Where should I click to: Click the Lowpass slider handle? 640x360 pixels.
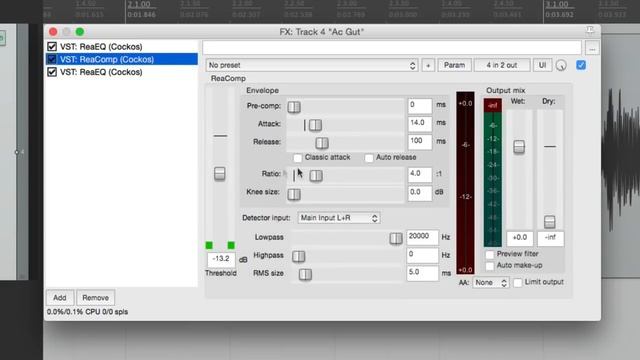coord(396,238)
